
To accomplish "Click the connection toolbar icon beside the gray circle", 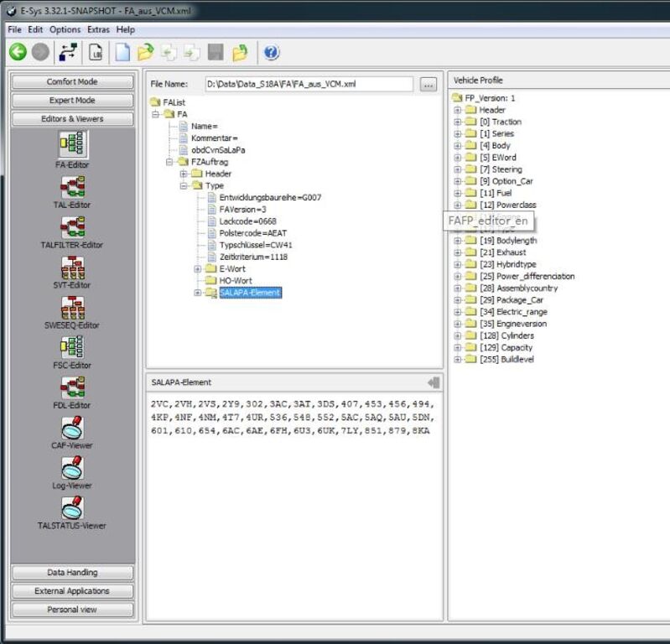I will click(68, 52).
